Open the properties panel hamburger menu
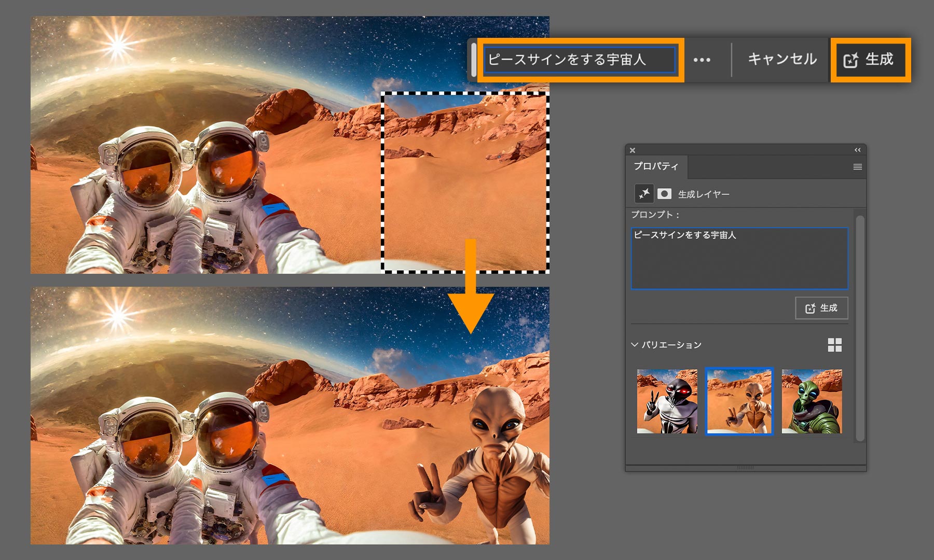Viewport: 934px width, 560px height. pyautogui.click(x=858, y=167)
